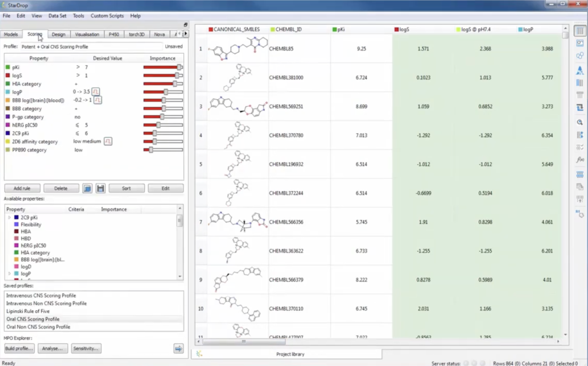
Task: Adjust the hERG pIC50 importance slider
Action: tap(158, 125)
